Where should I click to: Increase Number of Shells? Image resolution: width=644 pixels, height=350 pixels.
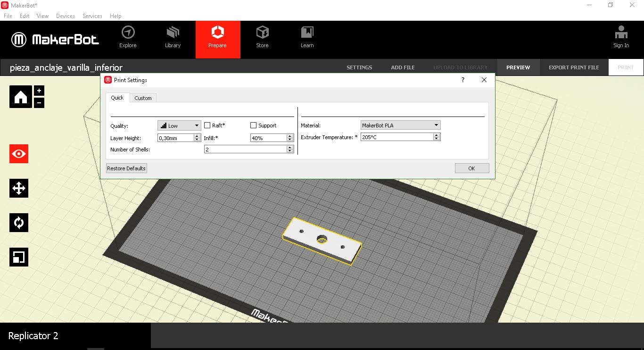pos(290,147)
